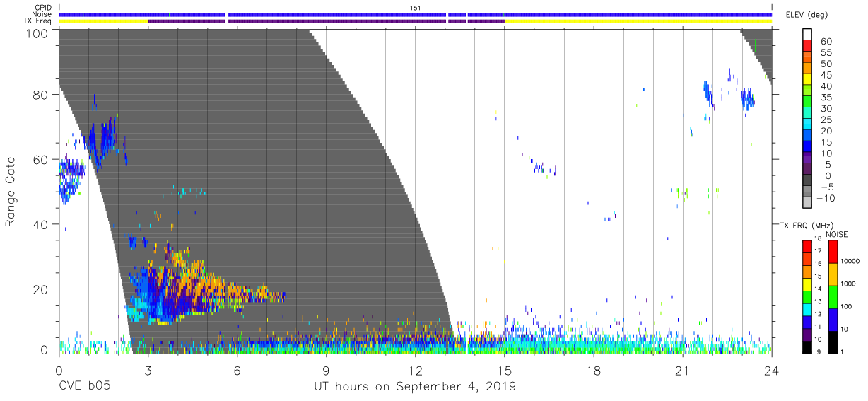Pick the red segment of TX FRQ colorbar
The width and height of the screenshot is (868, 401).
[807, 246]
